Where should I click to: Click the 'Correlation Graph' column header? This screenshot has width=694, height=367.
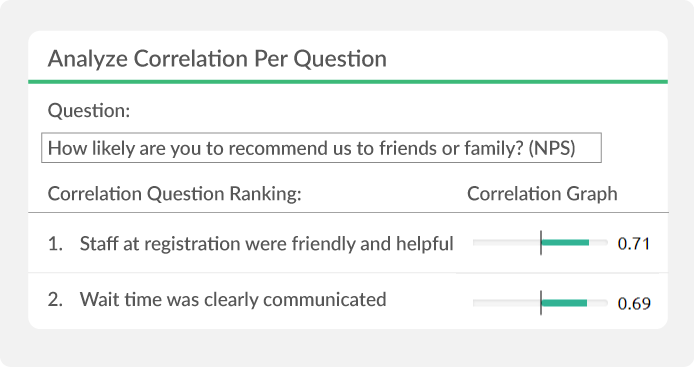point(542,194)
